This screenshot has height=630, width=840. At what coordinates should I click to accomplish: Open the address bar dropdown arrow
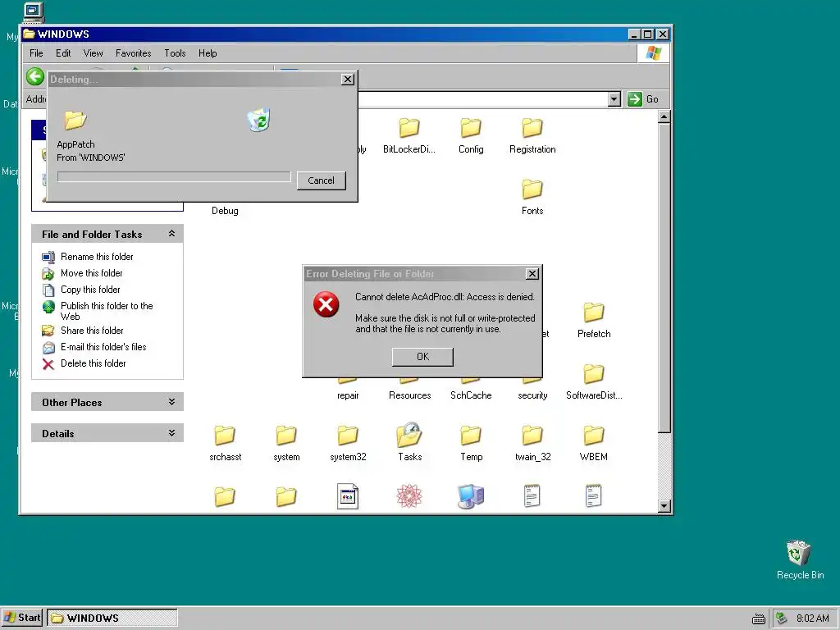[614, 99]
